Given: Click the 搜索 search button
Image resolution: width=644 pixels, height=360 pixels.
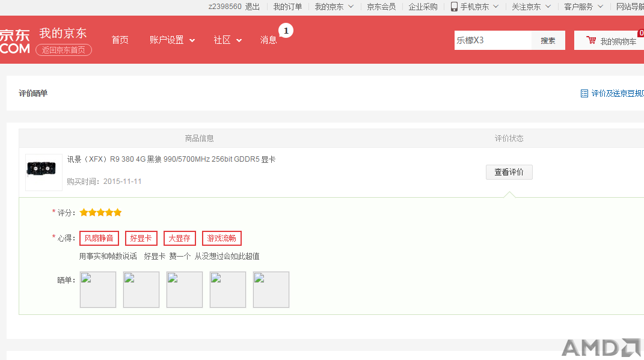Looking at the screenshot, I should (x=548, y=40).
